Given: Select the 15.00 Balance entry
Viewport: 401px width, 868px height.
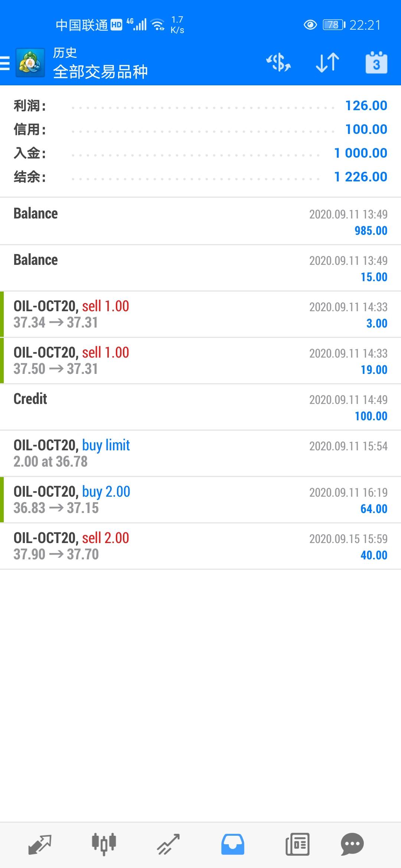Looking at the screenshot, I should point(200,268).
